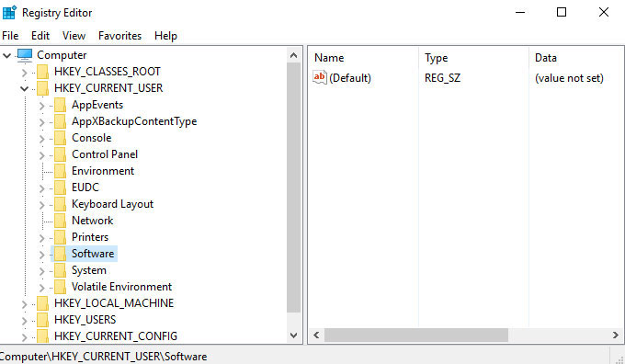Click the AppEvents folder icon
Image resolution: width=625 pixels, height=364 pixels.
coord(60,105)
